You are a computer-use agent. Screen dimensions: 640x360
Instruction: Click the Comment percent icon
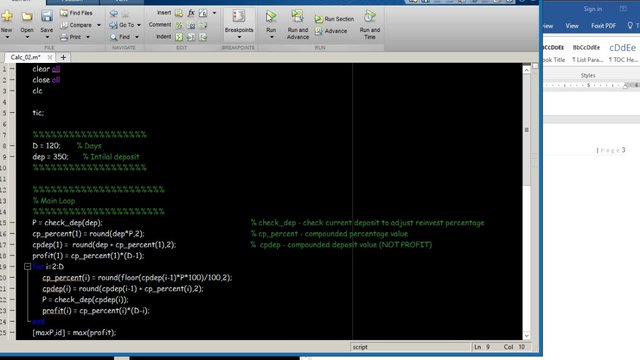coord(179,25)
